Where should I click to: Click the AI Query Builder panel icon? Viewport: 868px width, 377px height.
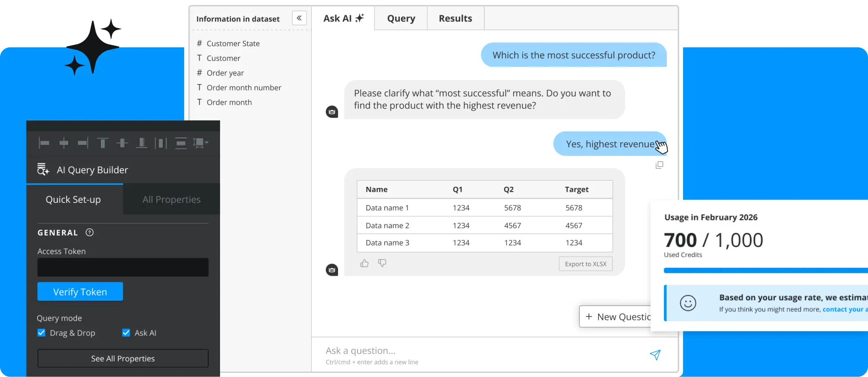(43, 169)
